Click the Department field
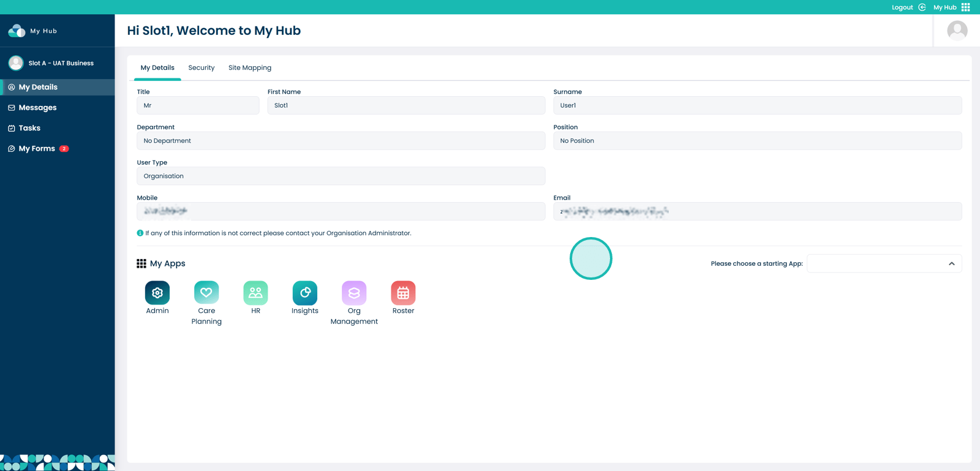 (341, 141)
